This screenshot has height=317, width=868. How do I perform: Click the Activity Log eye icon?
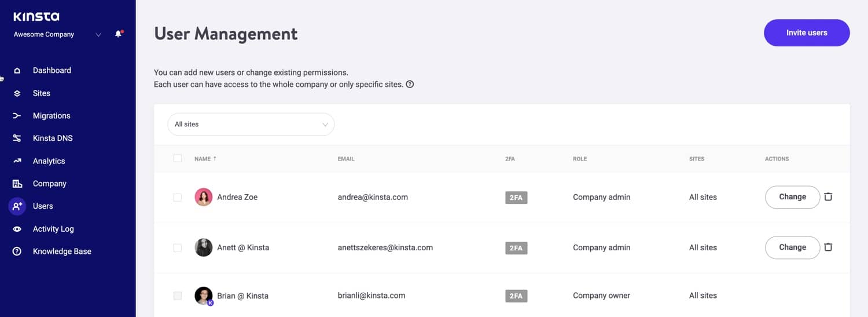pos(17,229)
